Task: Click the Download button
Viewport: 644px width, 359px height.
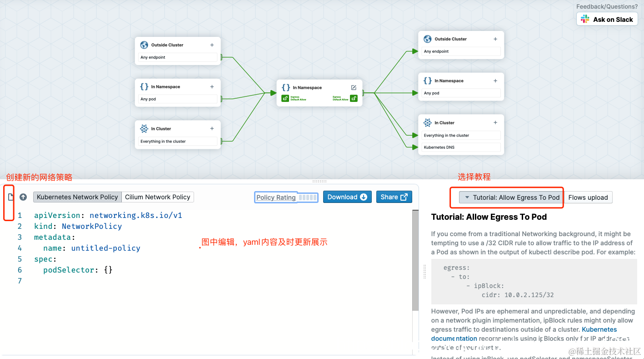Action: click(x=347, y=197)
